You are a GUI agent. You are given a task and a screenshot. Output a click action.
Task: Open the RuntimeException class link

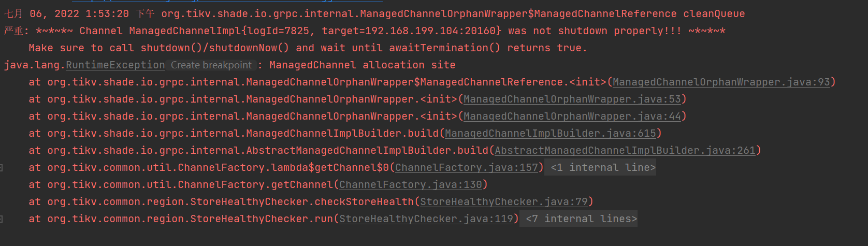tap(115, 65)
